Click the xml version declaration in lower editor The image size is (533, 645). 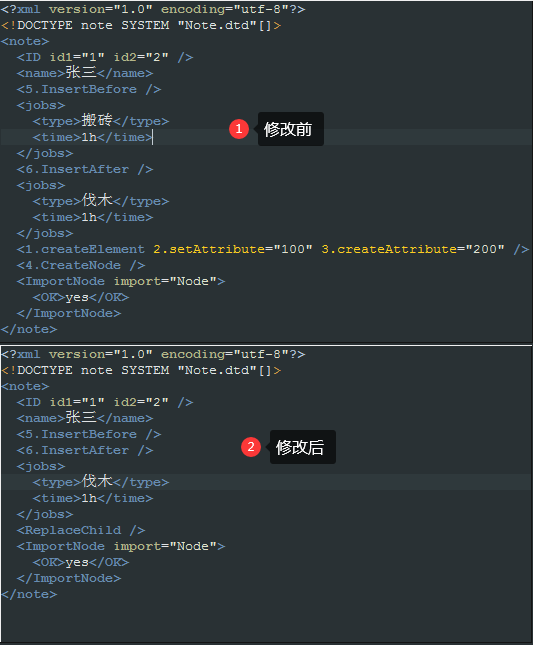pos(153,355)
